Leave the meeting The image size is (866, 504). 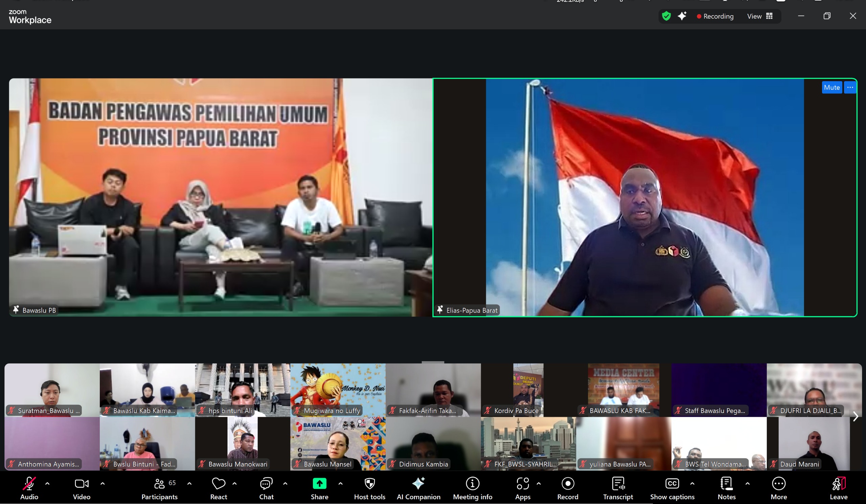[838, 488]
